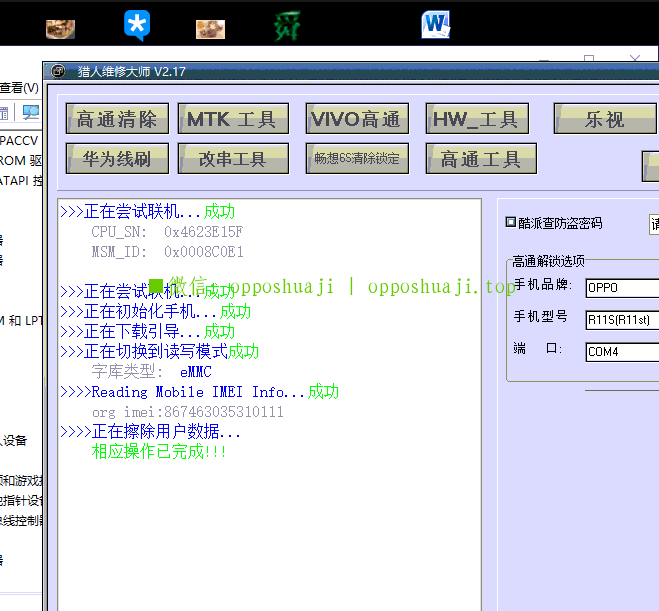
Task: Open the second food picture desktop thumbnail
Action: [210, 29]
